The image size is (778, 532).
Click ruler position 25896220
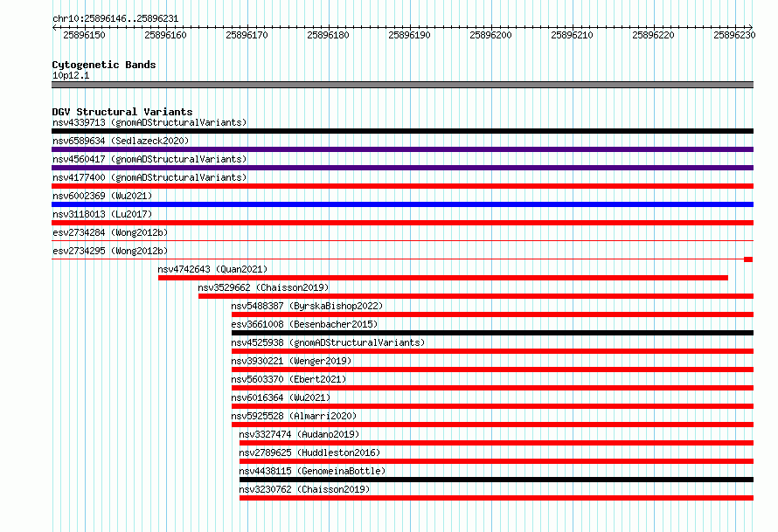(654, 35)
